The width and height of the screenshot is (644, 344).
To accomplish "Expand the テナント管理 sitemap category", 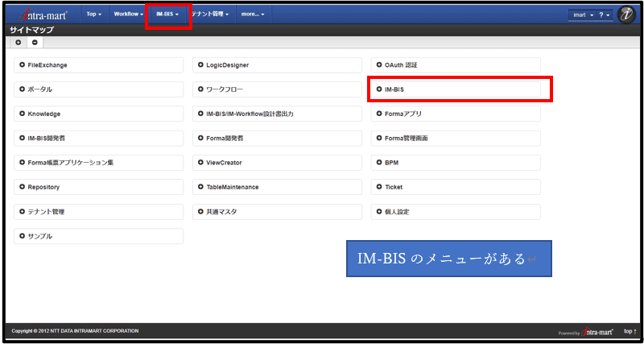I will [98, 212].
